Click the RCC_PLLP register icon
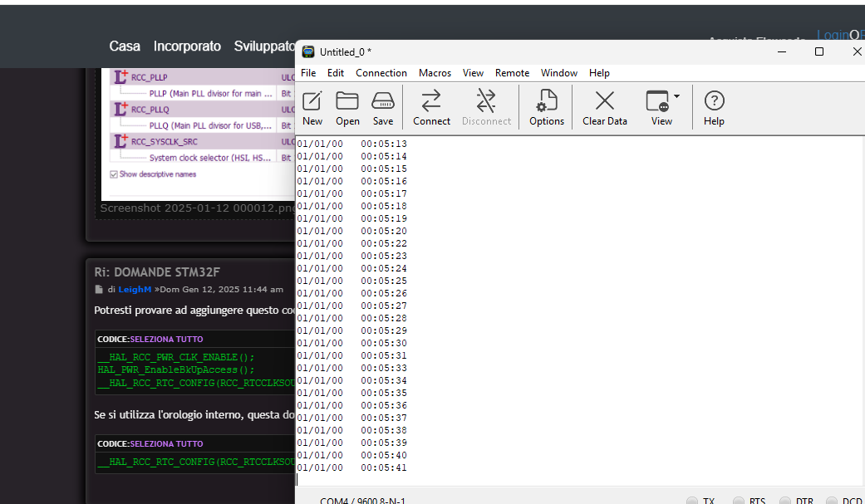Viewport: 865px width, 504px height. pos(120,76)
